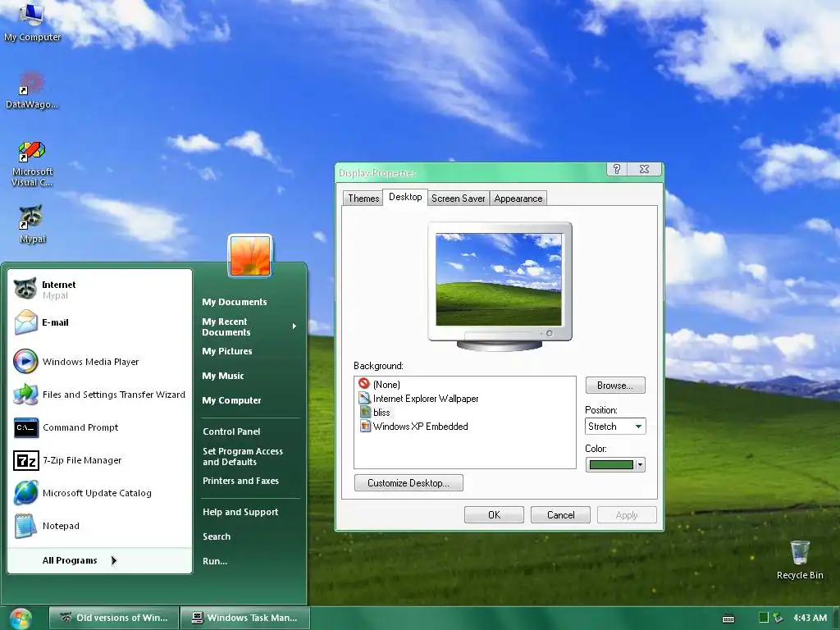Switch to Screen Saver tab
The height and width of the screenshot is (630, 840).
point(458,199)
